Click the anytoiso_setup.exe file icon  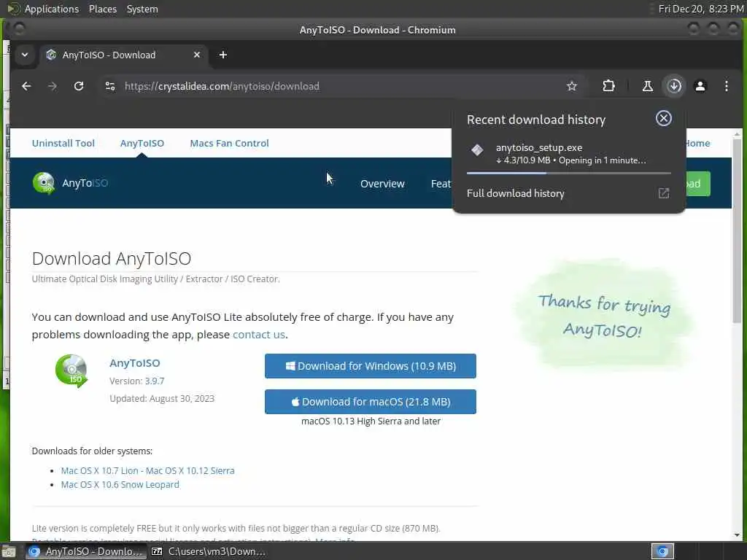point(477,150)
